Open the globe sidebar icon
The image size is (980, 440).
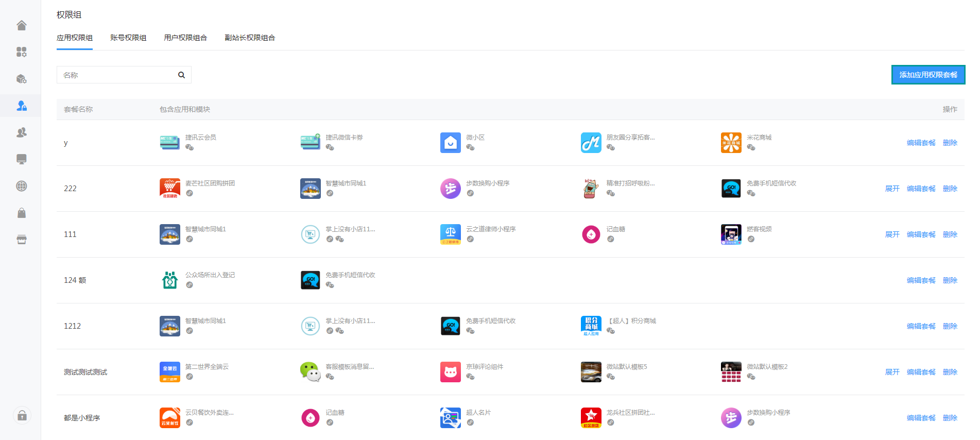coord(22,186)
